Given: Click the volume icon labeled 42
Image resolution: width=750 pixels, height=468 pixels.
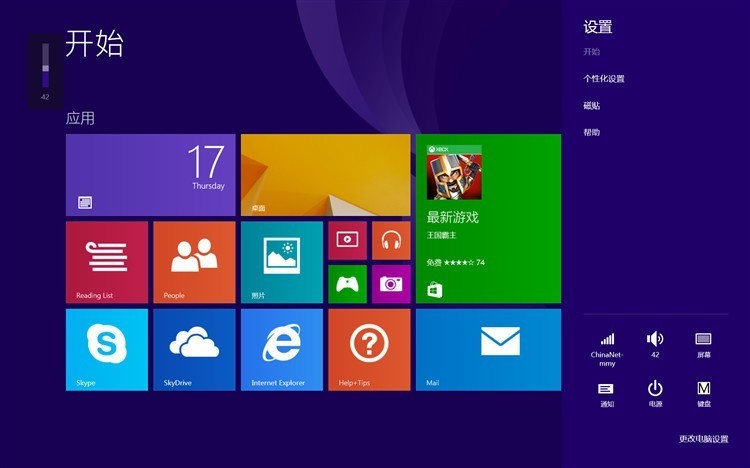Looking at the screenshot, I should pyautogui.click(x=655, y=345).
